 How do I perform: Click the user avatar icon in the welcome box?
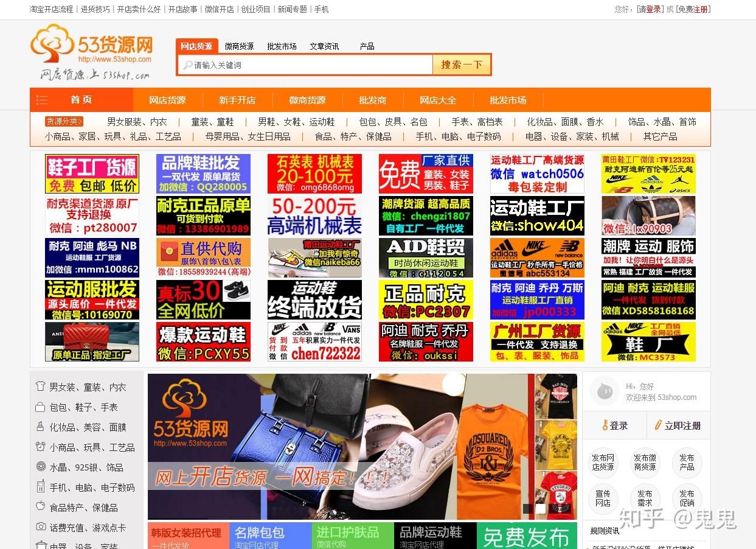[605, 391]
